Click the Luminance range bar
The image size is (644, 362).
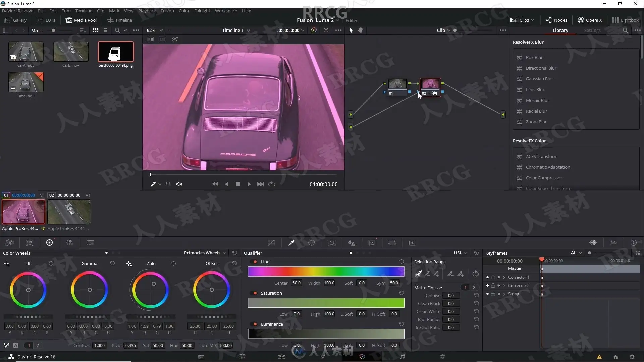(x=326, y=334)
